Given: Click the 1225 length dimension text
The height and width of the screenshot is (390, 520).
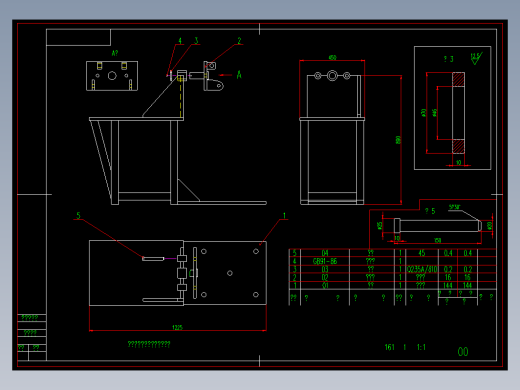Looking at the screenshot, I should click(x=177, y=327).
